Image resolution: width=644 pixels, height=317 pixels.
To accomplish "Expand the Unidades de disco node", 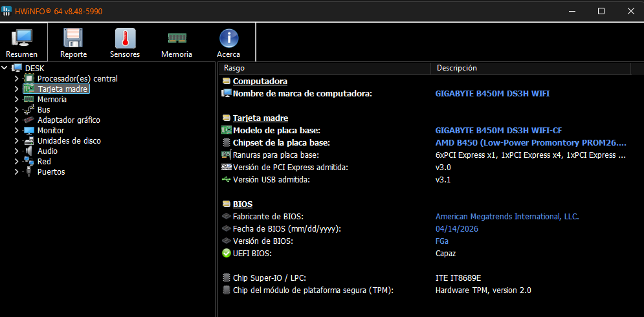I will tap(16, 141).
